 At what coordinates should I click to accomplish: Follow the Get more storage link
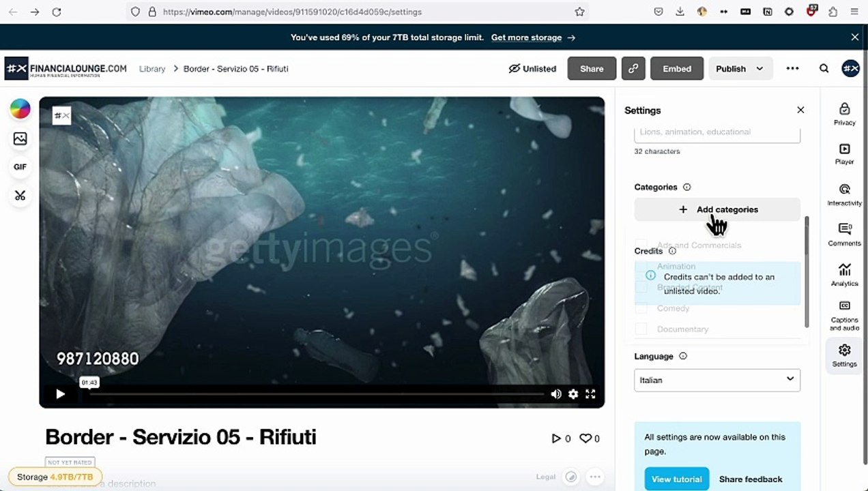coord(533,38)
